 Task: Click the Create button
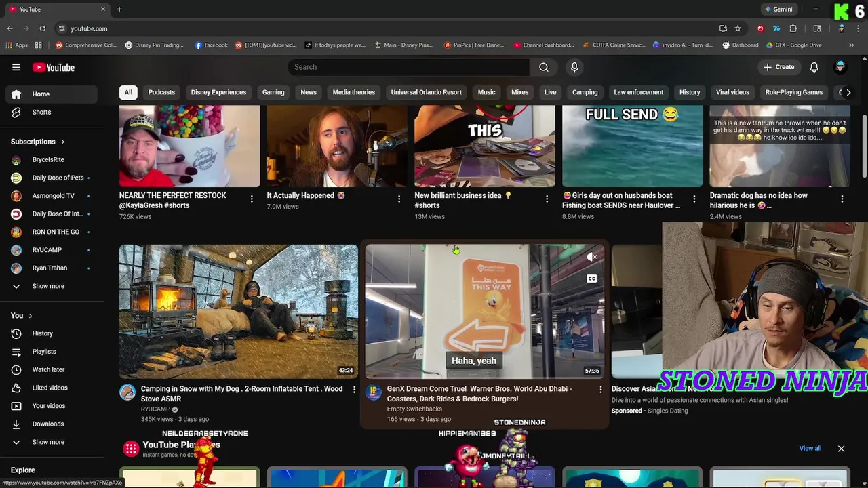pyautogui.click(x=778, y=67)
